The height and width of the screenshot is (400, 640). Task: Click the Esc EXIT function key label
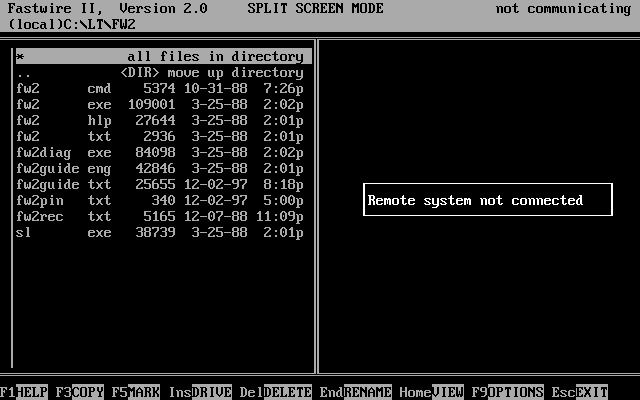[x=580, y=392]
